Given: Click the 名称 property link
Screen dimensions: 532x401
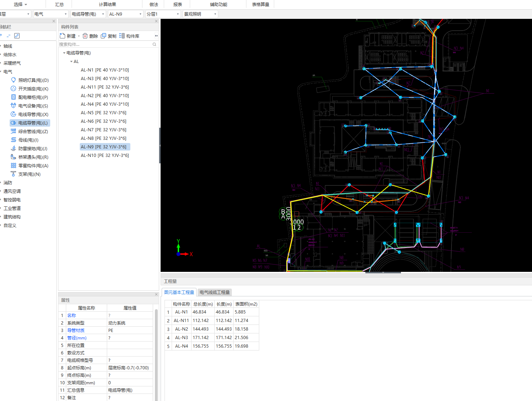Looking at the screenshot, I should 72,316.
